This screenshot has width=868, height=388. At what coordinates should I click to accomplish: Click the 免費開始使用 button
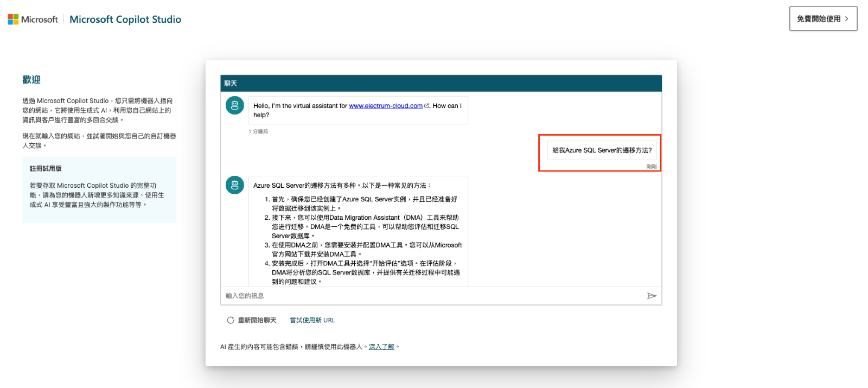click(x=823, y=18)
